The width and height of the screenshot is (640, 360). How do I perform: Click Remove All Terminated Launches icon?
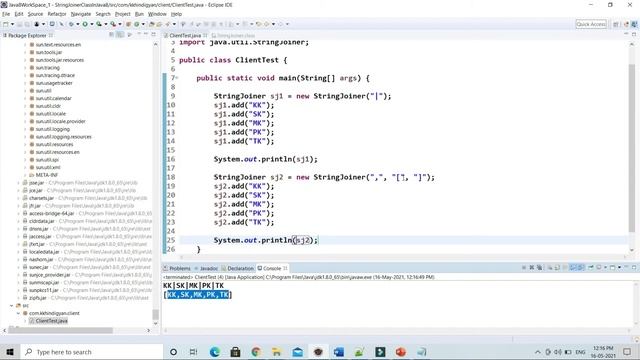point(540,268)
